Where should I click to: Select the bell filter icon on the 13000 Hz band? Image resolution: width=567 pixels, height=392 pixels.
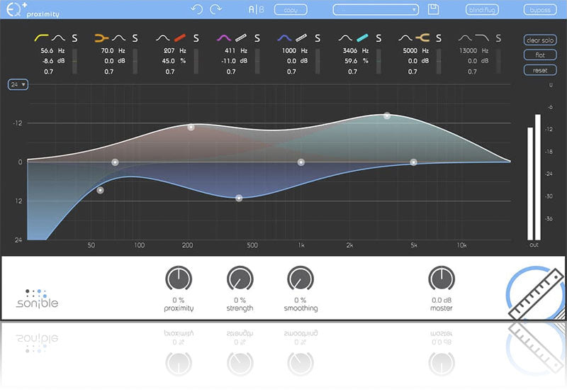click(x=465, y=38)
